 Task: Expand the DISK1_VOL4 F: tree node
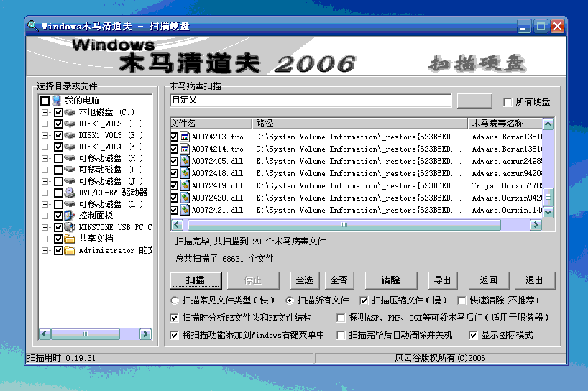pyautogui.click(x=45, y=147)
